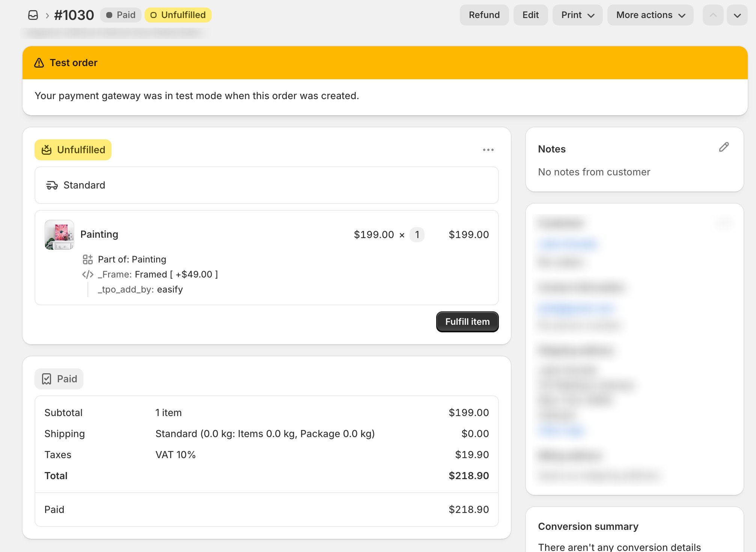Click the fulfillment box icon in Unfulfilled badge
Screen dimensions: 756x552
46,149
